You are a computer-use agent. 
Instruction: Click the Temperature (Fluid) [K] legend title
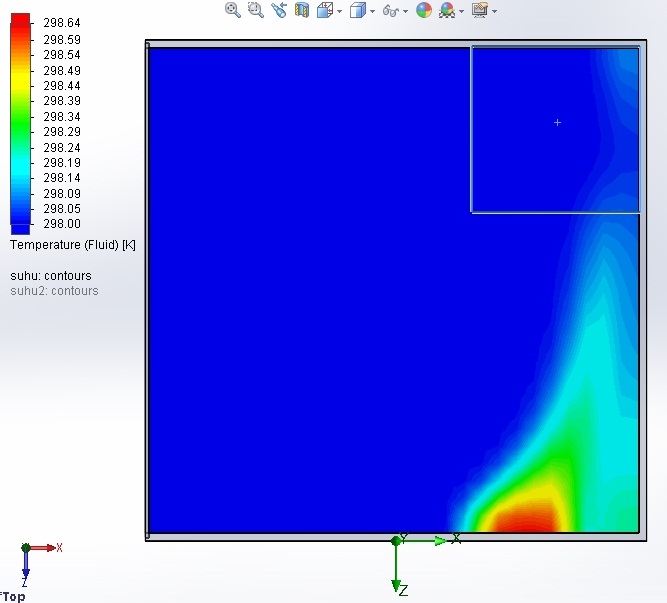pos(73,245)
